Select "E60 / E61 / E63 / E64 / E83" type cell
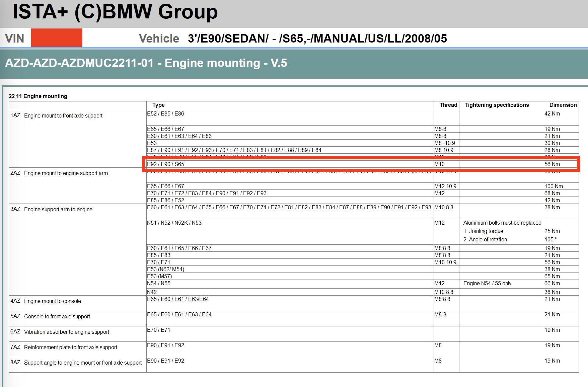The image size is (588, 387). (179, 136)
